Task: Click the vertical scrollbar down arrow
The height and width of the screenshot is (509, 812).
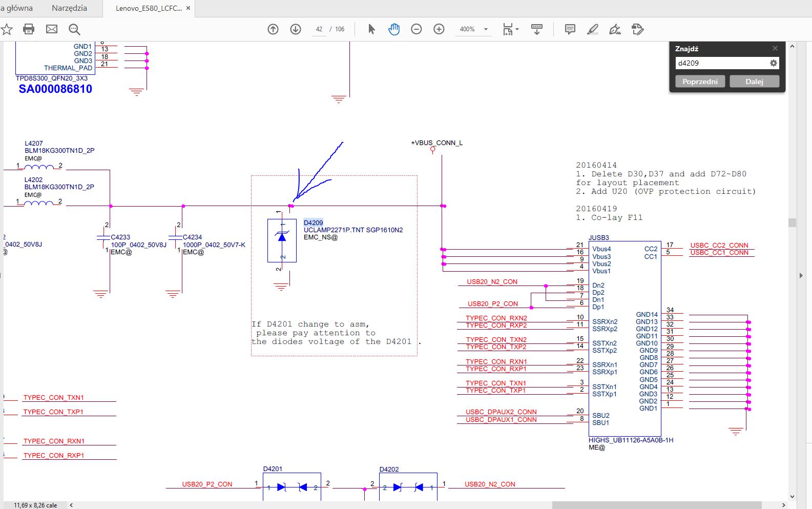Action: click(x=792, y=497)
